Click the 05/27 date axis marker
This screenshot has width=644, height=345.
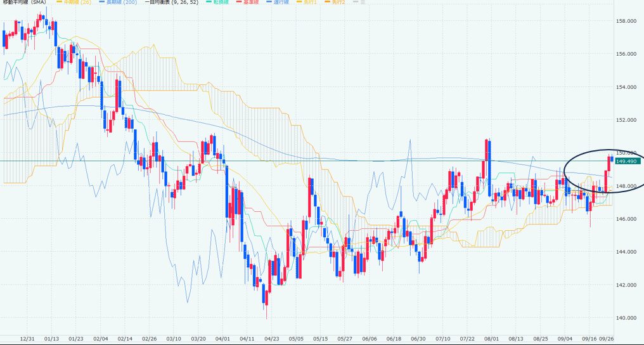pos(345,339)
